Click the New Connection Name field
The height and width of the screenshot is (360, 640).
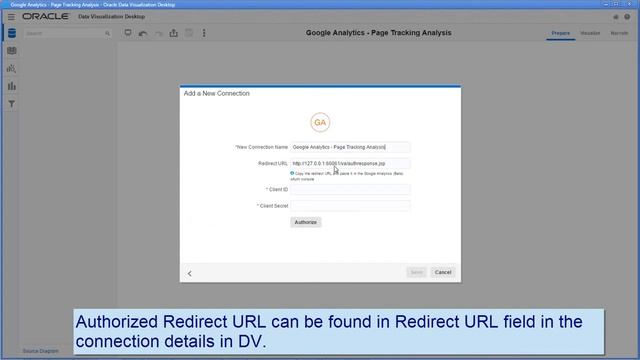pos(350,147)
